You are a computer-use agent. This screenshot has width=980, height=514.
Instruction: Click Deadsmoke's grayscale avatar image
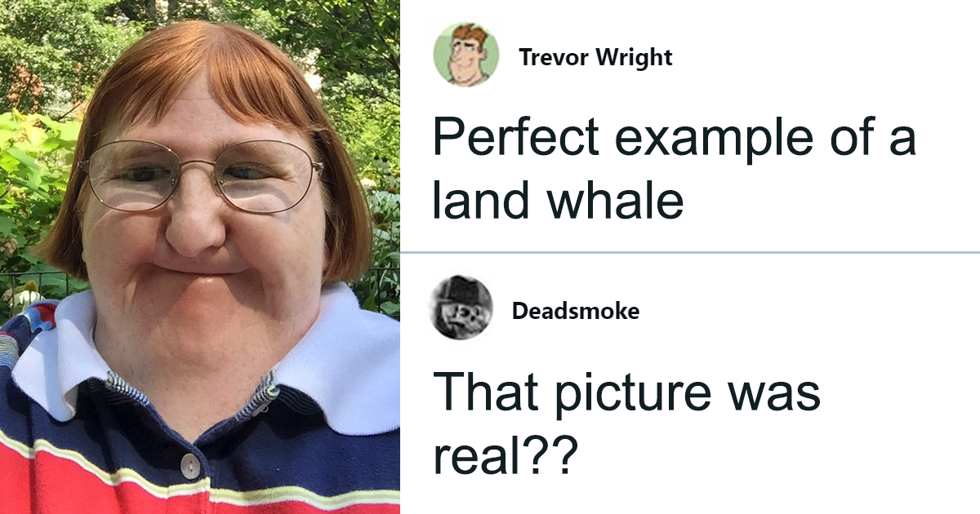(462, 308)
